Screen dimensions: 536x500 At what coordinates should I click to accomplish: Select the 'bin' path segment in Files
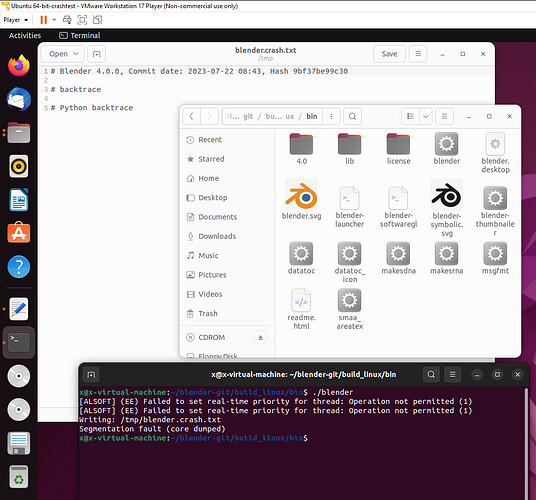[x=312, y=117]
